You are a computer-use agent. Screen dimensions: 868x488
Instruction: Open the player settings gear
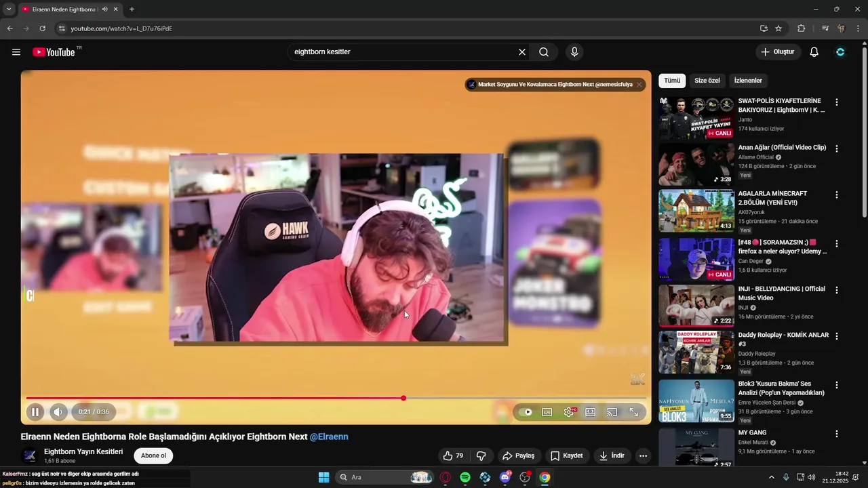pyautogui.click(x=569, y=412)
